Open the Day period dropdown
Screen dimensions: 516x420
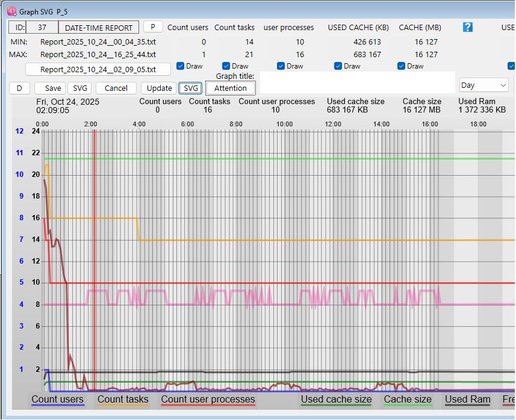[483, 85]
